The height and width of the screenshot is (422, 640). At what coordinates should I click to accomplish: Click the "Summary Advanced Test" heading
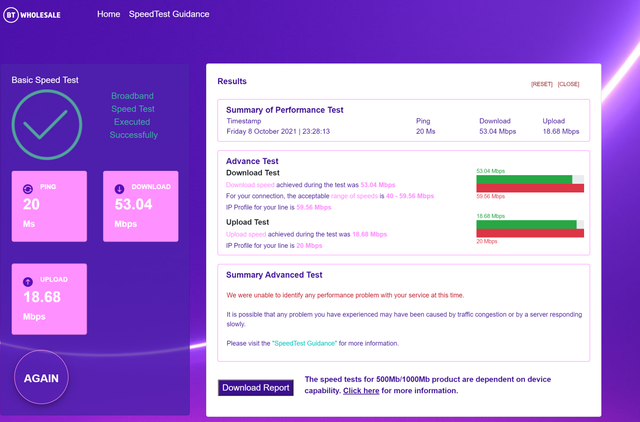point(274,275)
